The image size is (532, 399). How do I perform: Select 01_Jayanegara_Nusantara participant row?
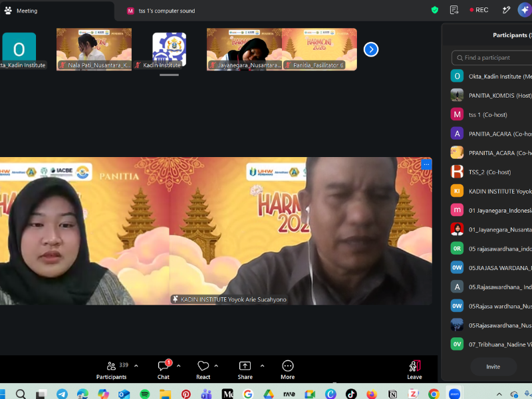tap(491, 229)
